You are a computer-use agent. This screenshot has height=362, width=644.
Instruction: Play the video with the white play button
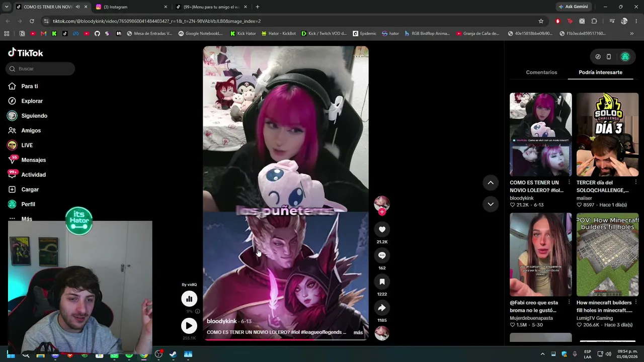click(x=189, y=326)
